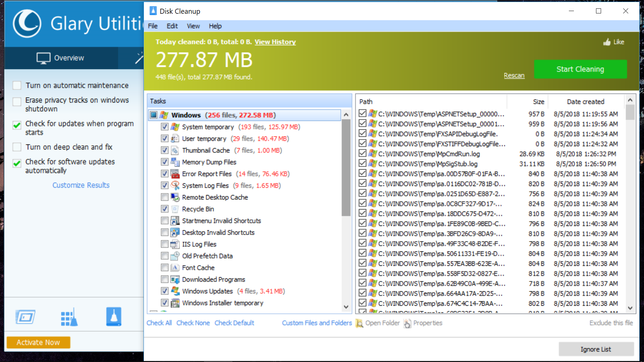Click the Recycle Bin task icon

[x=175, y=209]
